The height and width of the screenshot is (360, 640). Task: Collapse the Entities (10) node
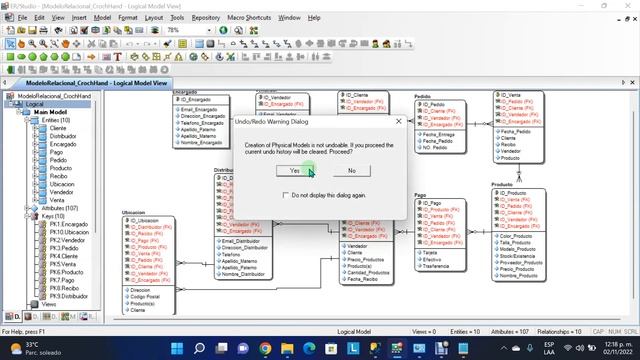[27, 120]
